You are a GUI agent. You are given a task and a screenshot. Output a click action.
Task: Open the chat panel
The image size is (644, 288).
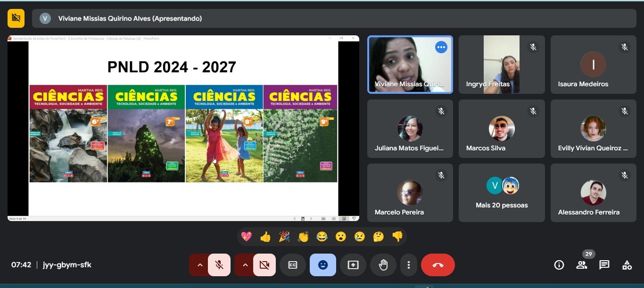pos(604,265)
